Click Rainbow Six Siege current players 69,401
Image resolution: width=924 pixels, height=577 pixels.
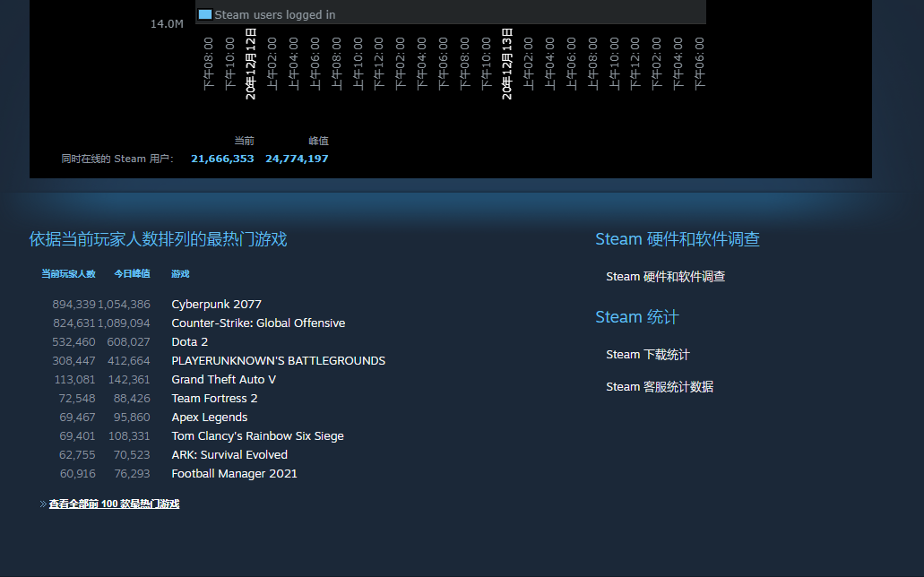pyautogui.click(x=77, y=436)
